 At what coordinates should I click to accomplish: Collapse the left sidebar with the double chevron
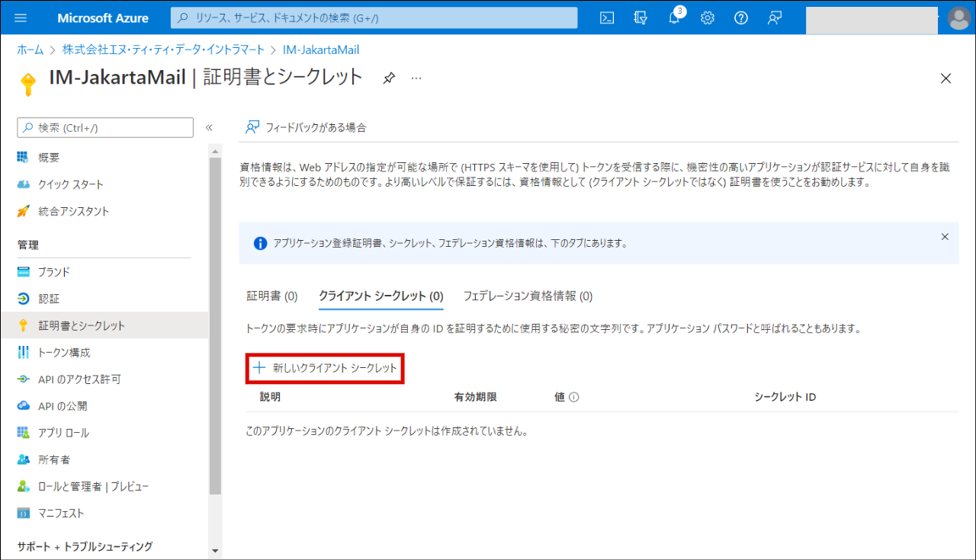click(x=209, y=127)
